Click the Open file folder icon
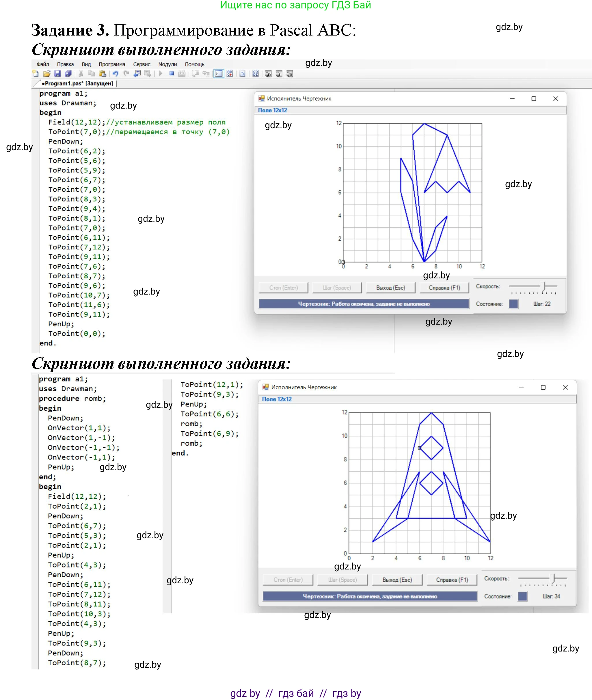 point(47,73)
